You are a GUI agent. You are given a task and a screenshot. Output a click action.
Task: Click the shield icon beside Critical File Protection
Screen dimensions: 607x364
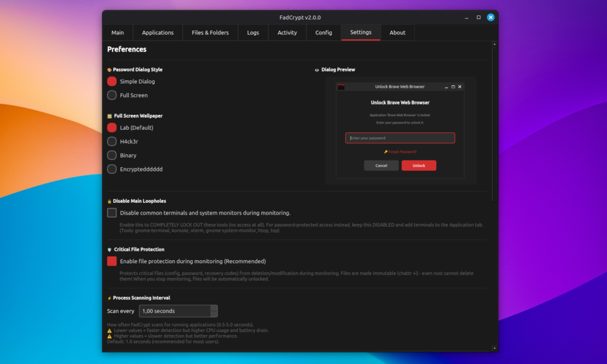pyautogui.click(x=110, y=250)
